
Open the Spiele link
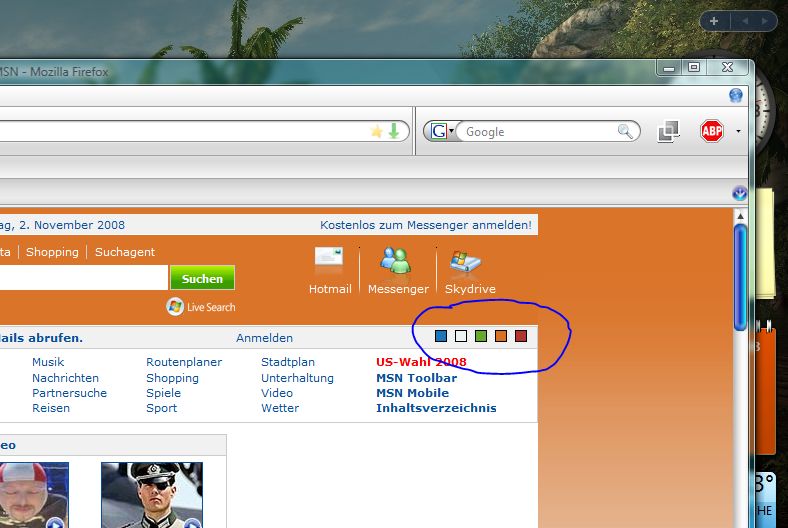point(163,393)
